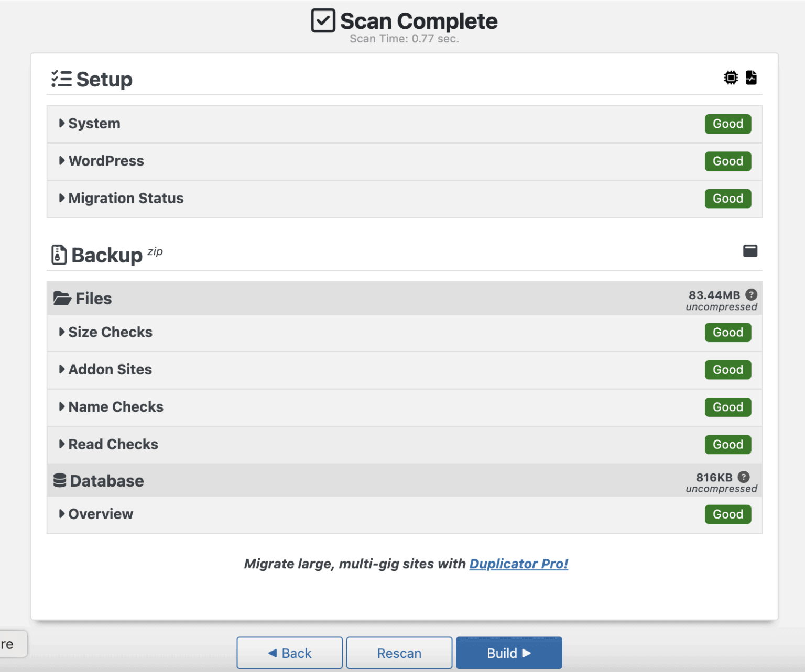Click the Scan Complete checkmark icon
Image resolution: width=805 pixels, height=672 pixels.
(323, 20)
